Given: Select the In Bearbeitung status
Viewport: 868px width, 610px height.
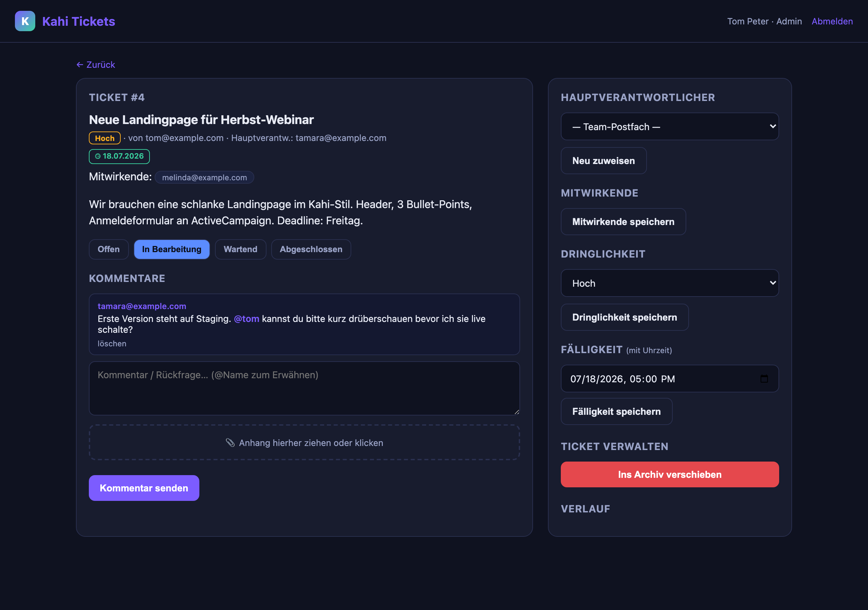Looking at the screenshot, I should [x=172, y=249].
